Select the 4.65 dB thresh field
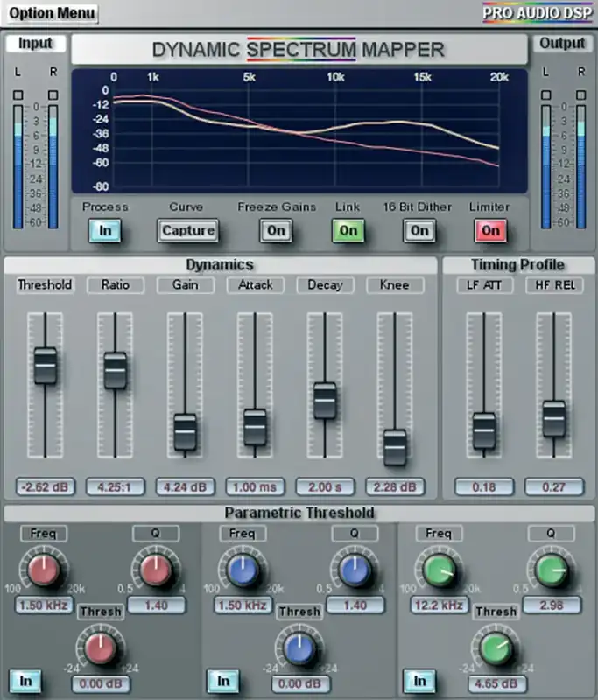Viewport: 598px width, 700px height. 496,683
